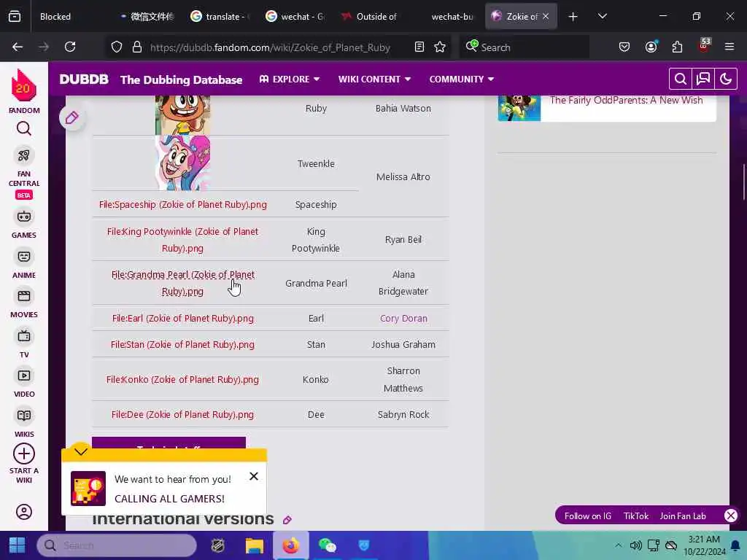Screen dimensions: 747x560
Task: Open Firefox account icon
Action: tap(651, 47)
